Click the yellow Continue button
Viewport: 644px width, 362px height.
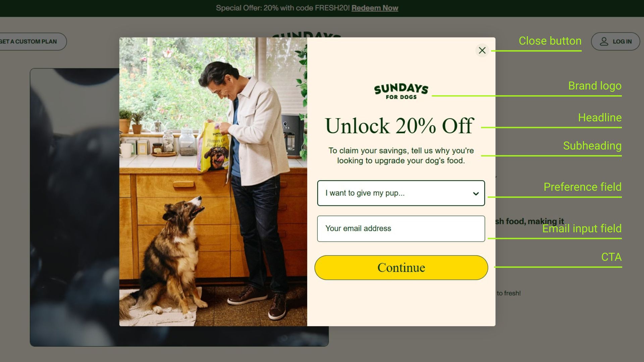pos(401,267)
